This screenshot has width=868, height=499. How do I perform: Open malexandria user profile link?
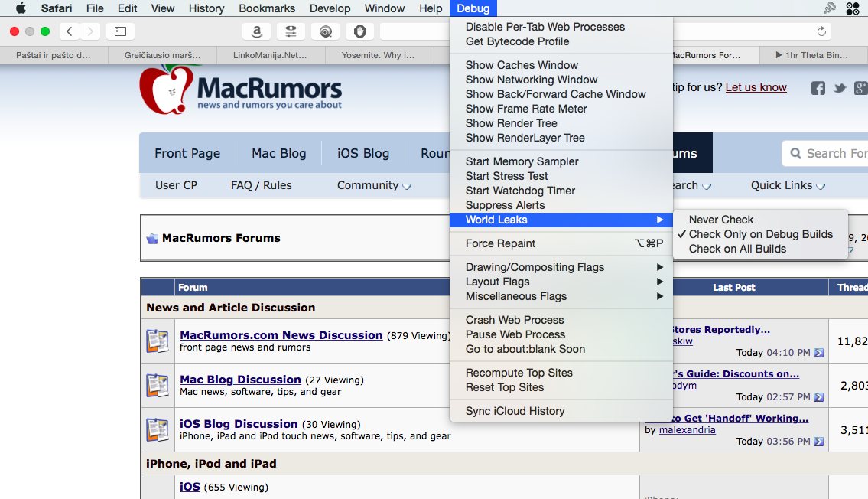(687, 430)
